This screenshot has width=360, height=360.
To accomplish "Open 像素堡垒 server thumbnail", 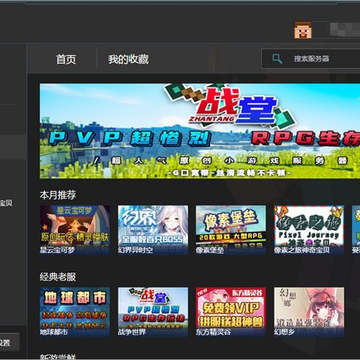I will [231, 230].
